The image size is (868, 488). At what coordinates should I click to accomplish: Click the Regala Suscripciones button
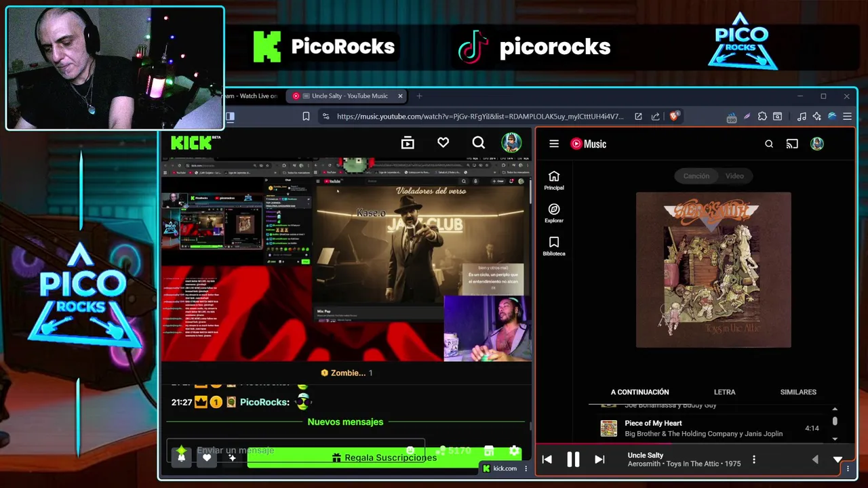384,457
